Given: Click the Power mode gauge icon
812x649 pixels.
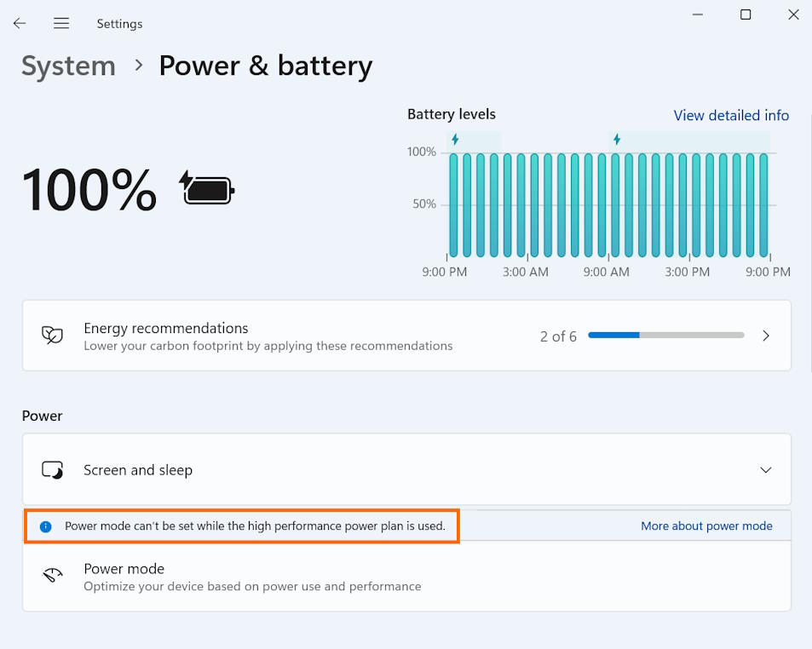Looking at the screenshot, I should (52, 577).
